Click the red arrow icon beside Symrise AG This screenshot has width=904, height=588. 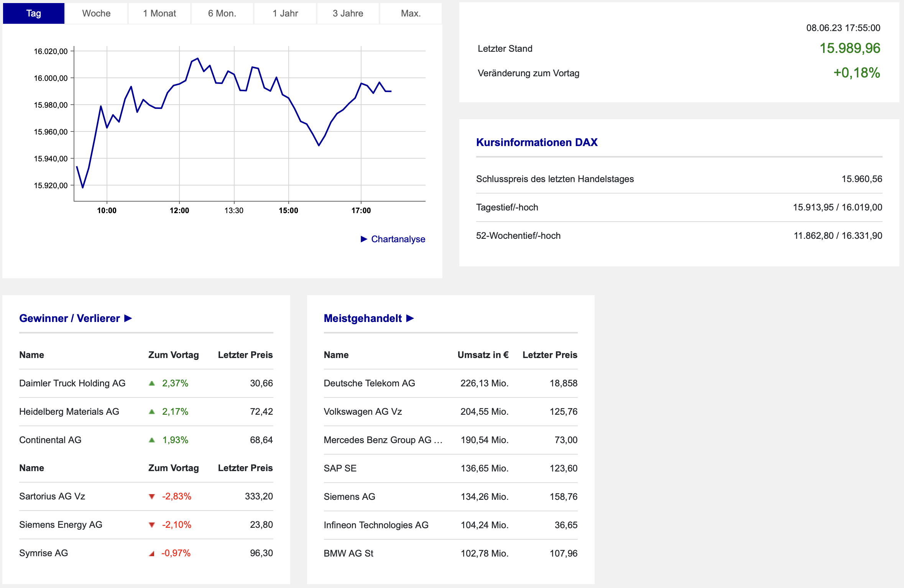click(152, 554)
